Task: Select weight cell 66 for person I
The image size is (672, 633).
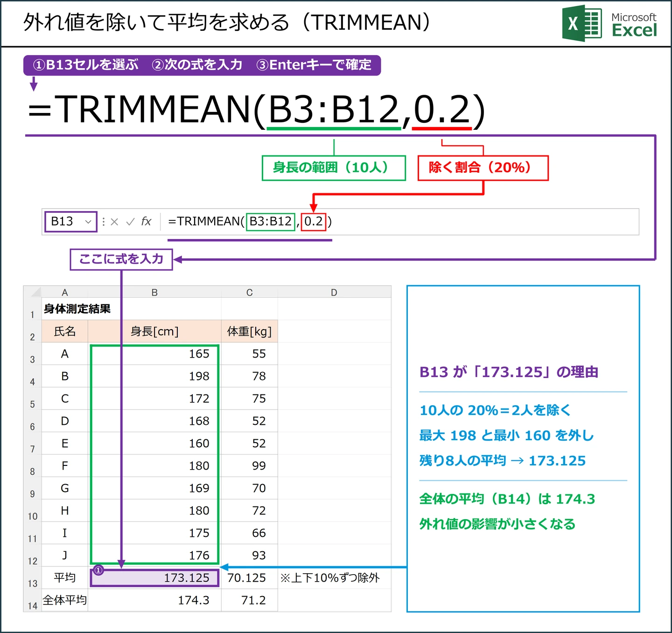Action: point(250,533)
